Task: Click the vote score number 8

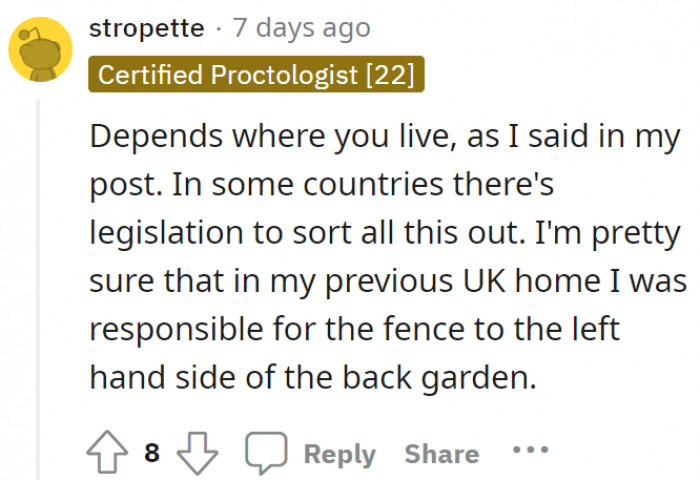Action: (x=152, y=453)
